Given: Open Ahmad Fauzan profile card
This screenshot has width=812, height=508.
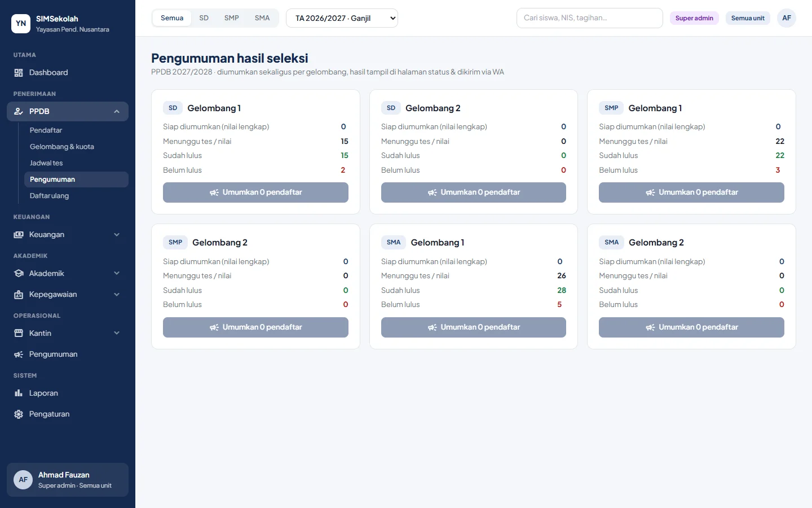Looking at the screenshot, I should pyautogui.click(x=68, y=480).
